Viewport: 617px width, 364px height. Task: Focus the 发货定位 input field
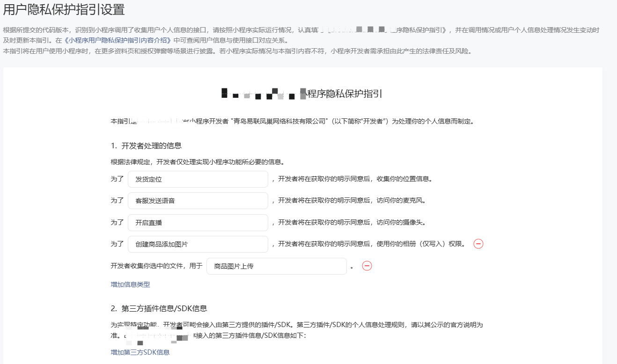[198, 179]
